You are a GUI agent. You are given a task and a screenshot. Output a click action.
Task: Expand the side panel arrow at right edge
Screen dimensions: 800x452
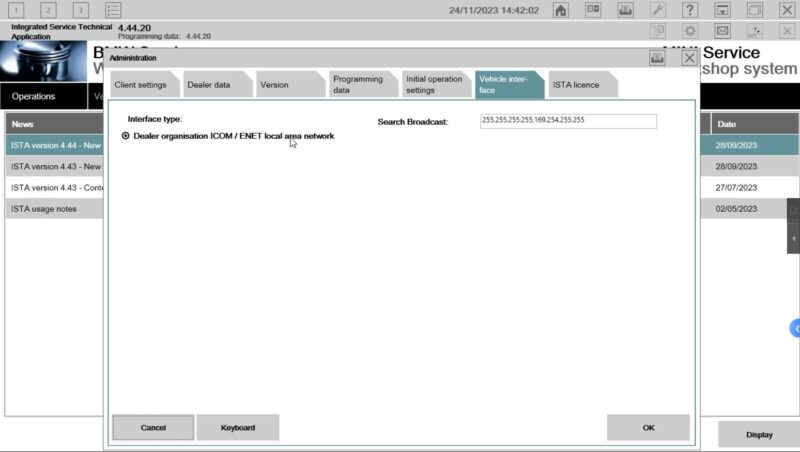(x=793, y=238)
